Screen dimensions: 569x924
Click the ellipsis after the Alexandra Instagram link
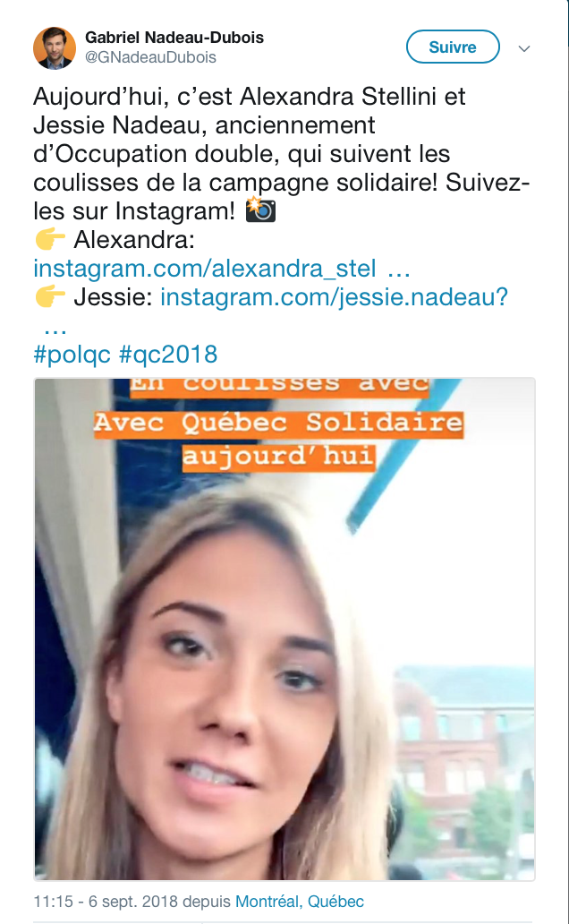tap(398, 269)
